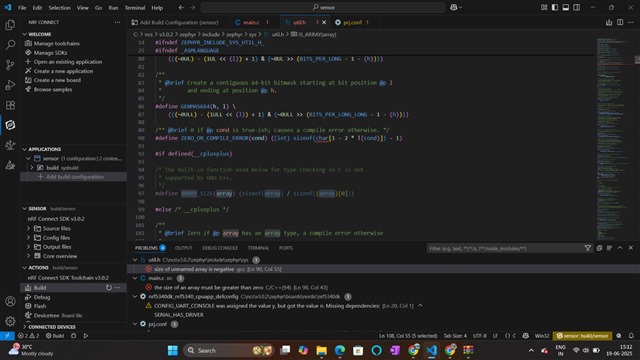Click the Debug action
The image size is (640, 360).
click(x=42, y=297)
